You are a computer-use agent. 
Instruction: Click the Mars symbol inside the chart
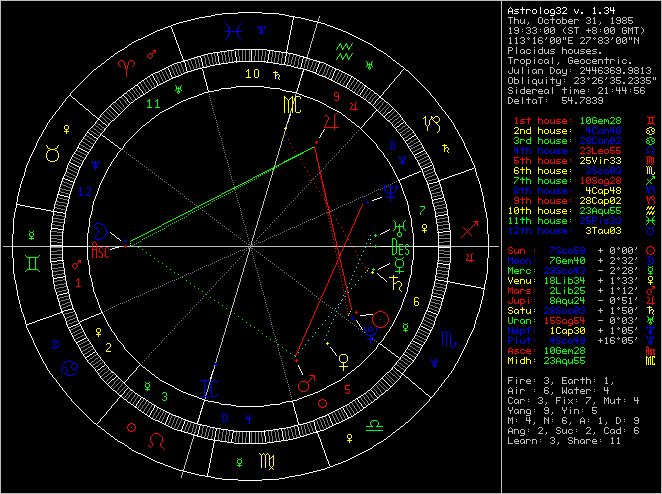[x=304, y=385]
